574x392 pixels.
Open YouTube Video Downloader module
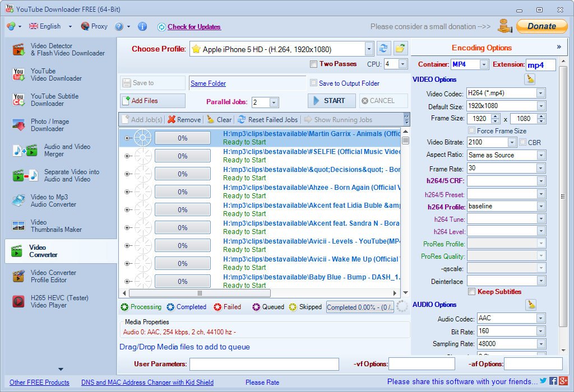coord(48,74)
